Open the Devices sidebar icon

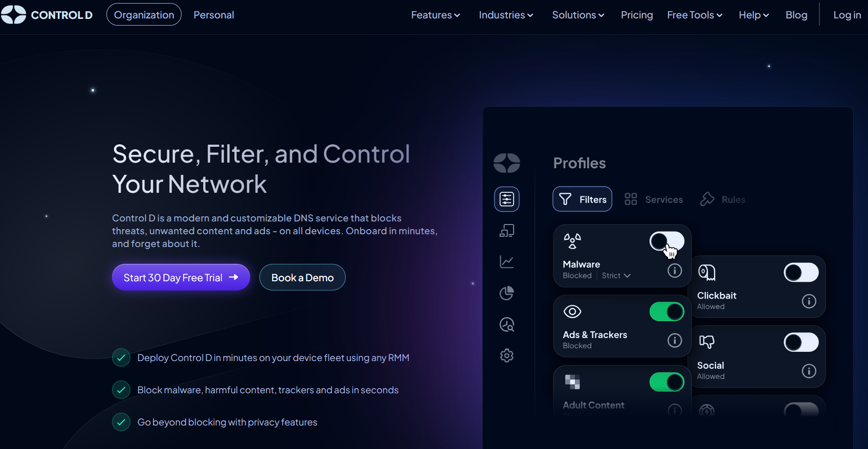click(x=507, y=231)
